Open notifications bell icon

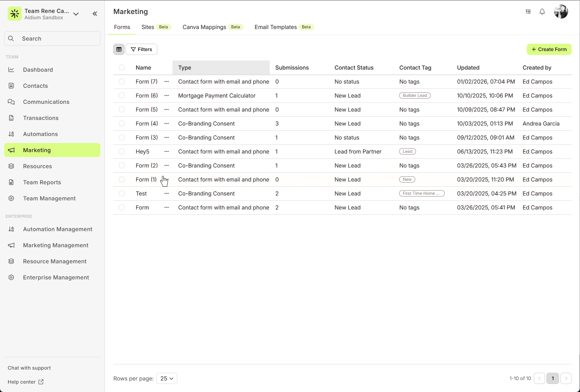pyautogui.click(x=542, y=12)
